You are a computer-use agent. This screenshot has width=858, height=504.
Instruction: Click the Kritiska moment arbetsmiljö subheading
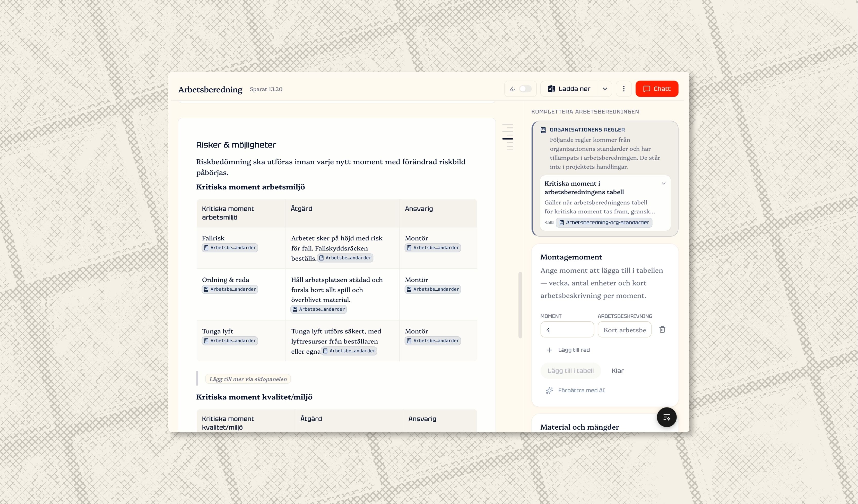[x=250, y=187]
